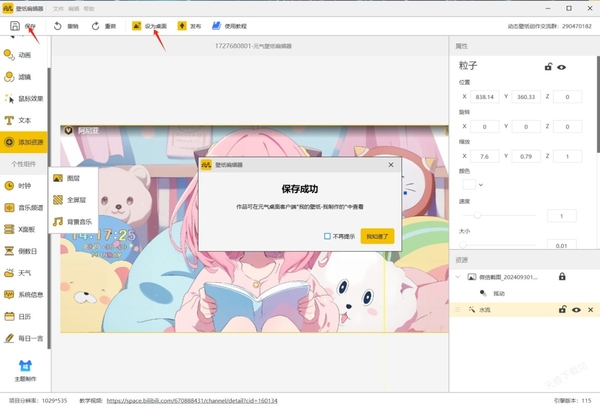Click the left sidebar scrollbar
Screen dimensions: 600x408
click(49, 208)
